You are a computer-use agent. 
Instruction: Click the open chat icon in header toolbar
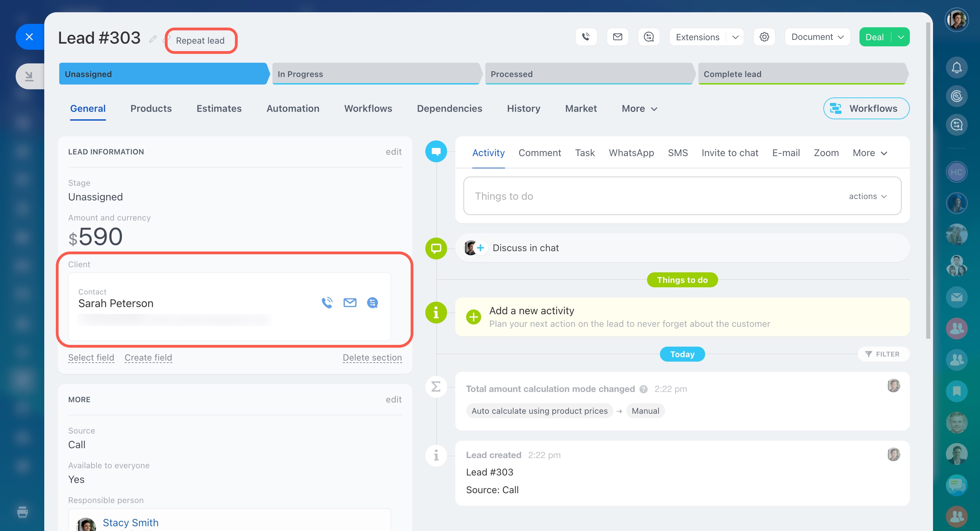pyautogui.click(x=649, y=37)
